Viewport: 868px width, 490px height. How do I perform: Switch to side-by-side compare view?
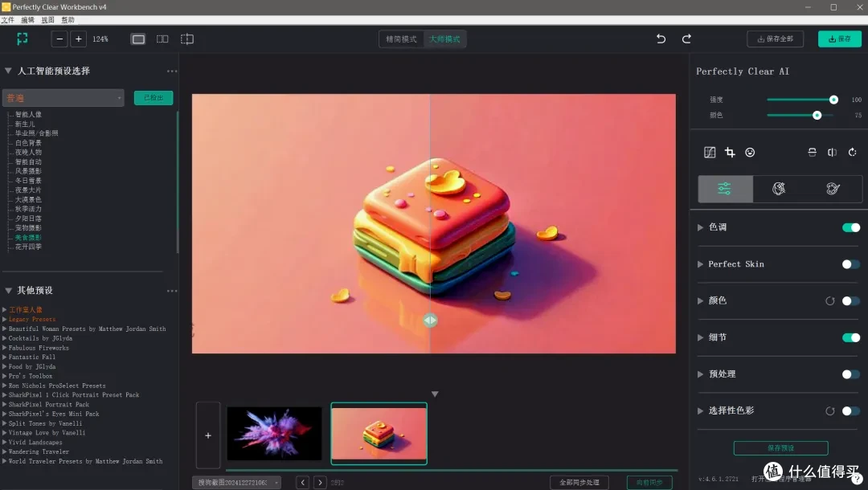(x=162, y=39)
